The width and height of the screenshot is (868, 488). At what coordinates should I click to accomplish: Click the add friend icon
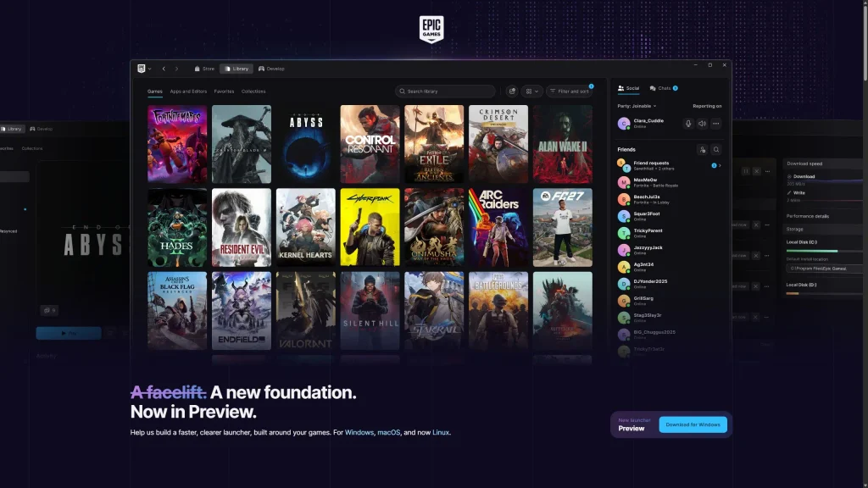(x=702, y=149)
